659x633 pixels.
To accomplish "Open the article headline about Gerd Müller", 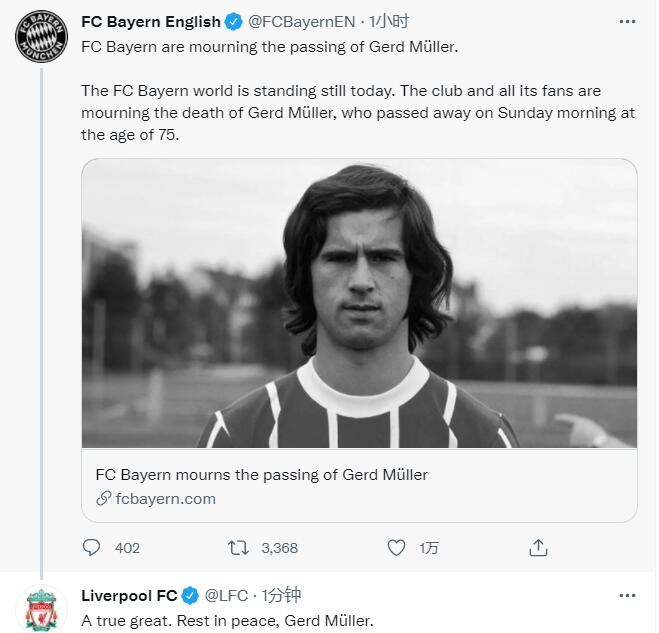I will (261, 475).
